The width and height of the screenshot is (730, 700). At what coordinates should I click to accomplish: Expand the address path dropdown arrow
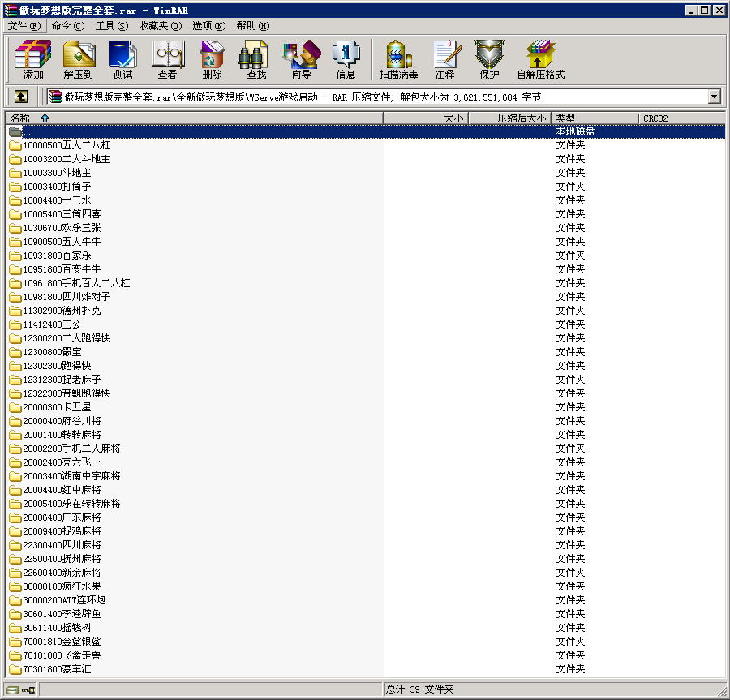point(714,97)
